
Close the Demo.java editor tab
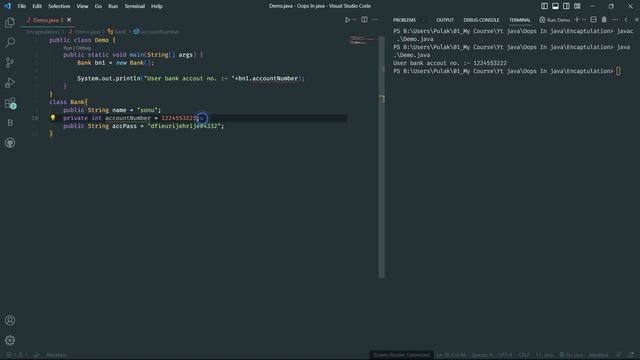[69, 20]
